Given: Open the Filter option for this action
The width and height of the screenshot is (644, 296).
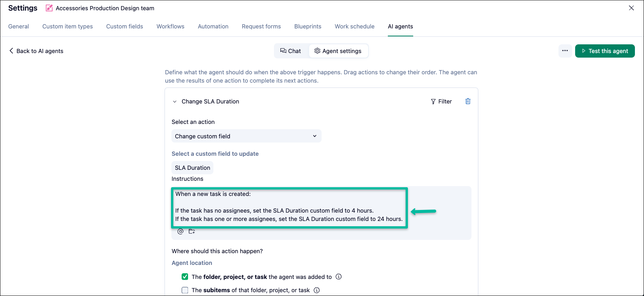Looking at the screenshot, I should click(441, 102).
